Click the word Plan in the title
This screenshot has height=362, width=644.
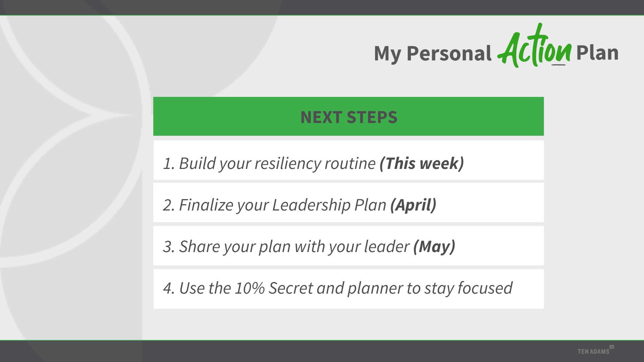click(597, 53)
